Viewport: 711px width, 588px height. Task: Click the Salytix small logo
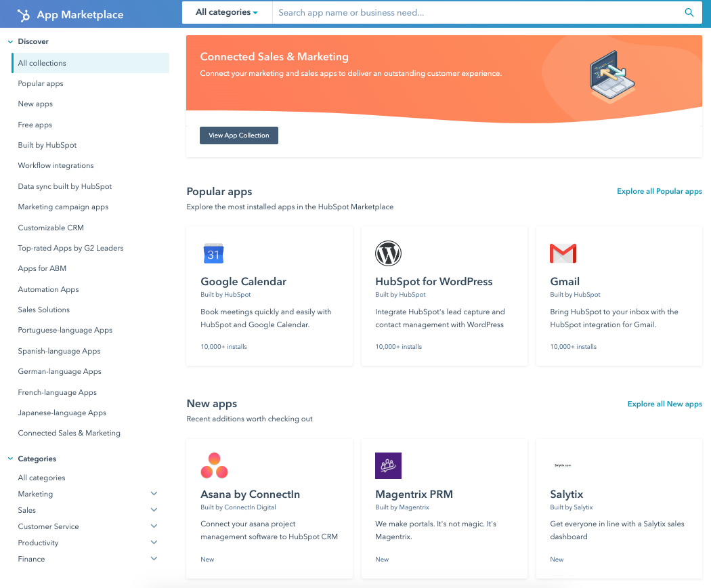(563, 465)
